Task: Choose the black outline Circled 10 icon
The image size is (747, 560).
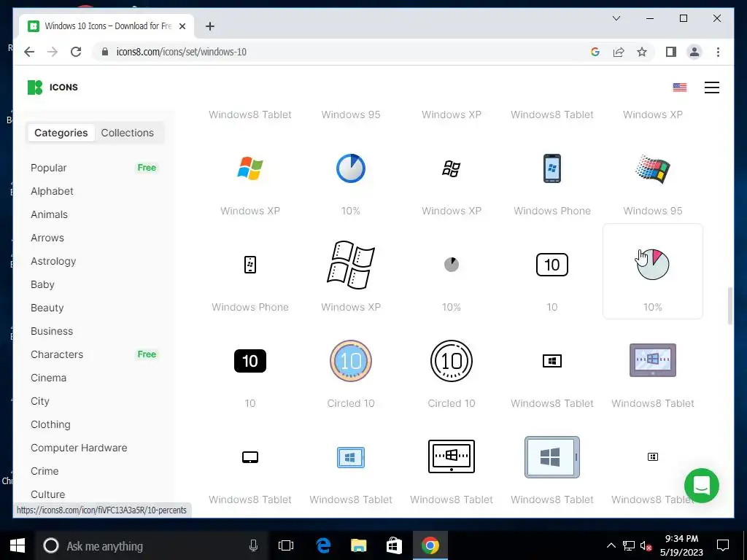Action: 451,361
